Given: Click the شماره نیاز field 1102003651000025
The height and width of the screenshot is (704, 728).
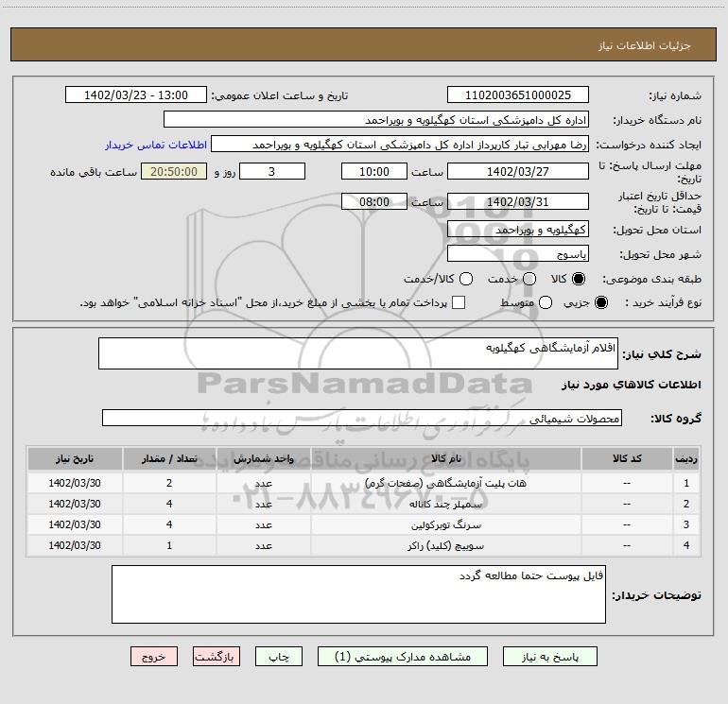Looking at the screenshot, I should click(x=518, y=94).
